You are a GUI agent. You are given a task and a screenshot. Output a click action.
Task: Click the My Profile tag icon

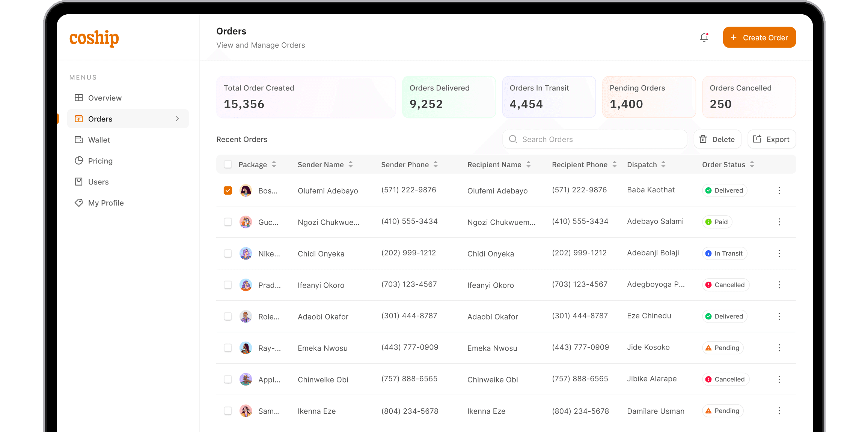click(x=79, y=202)
